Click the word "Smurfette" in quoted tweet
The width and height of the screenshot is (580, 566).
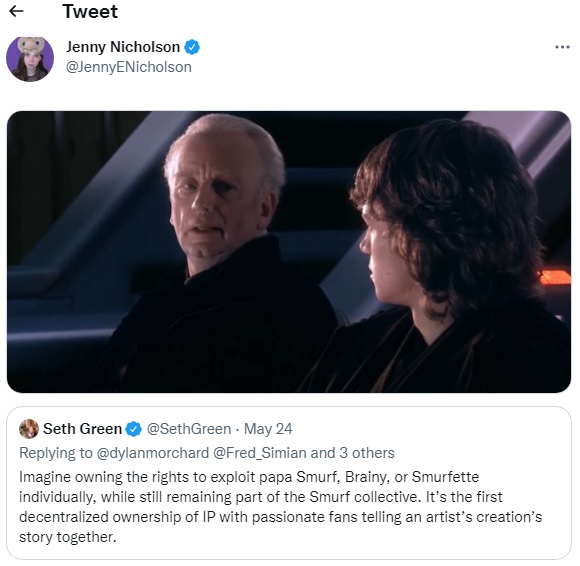coord(445,477)
